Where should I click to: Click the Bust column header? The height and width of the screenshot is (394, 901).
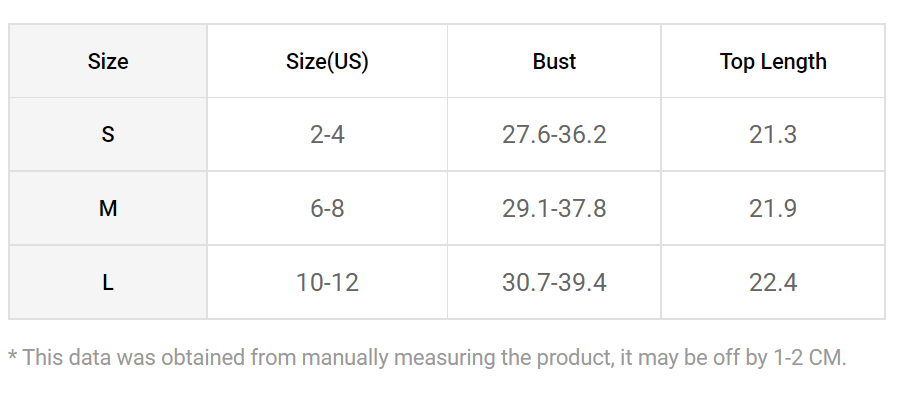tap(554, 61)
